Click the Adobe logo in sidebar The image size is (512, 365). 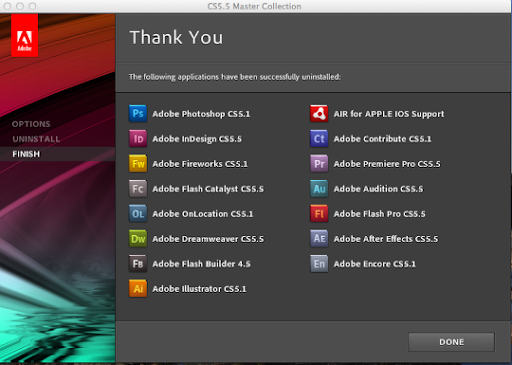24,35
